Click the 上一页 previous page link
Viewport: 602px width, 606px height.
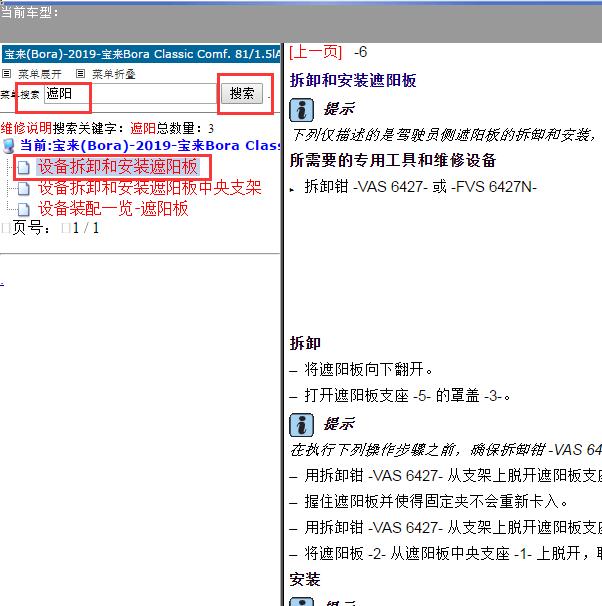tap(316, 52)
